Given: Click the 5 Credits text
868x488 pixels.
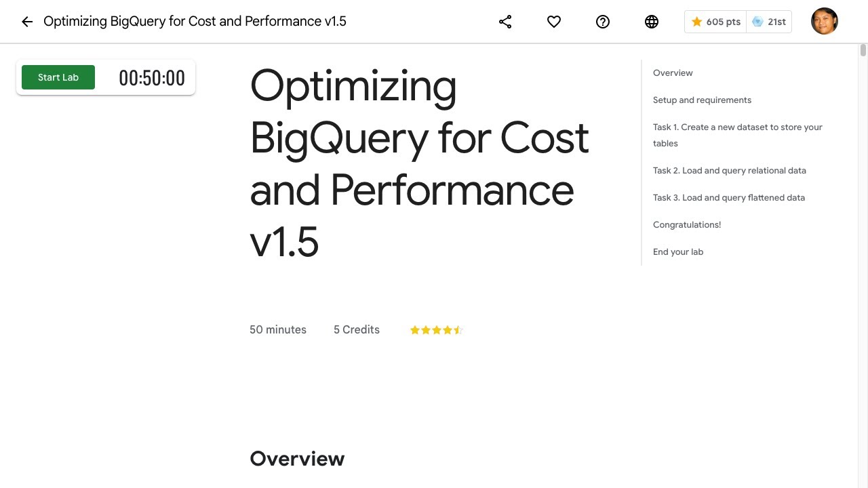Looking at the screenshot, I should point(357,329).
